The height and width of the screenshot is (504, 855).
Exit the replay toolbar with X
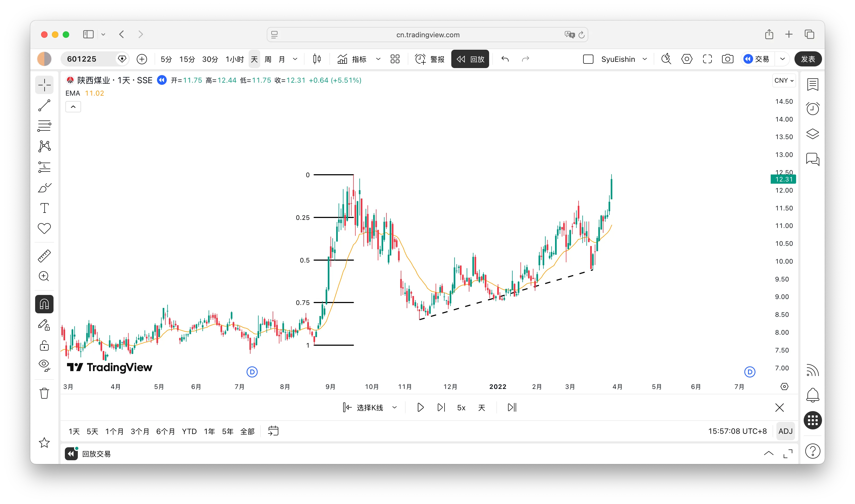780,408
